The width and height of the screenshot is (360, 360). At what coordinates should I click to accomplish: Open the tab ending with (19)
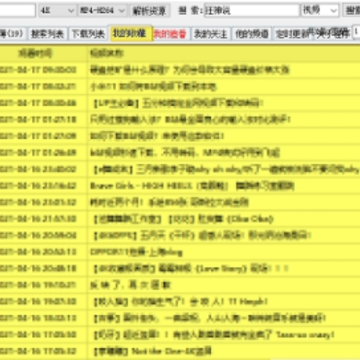[12, 34]
